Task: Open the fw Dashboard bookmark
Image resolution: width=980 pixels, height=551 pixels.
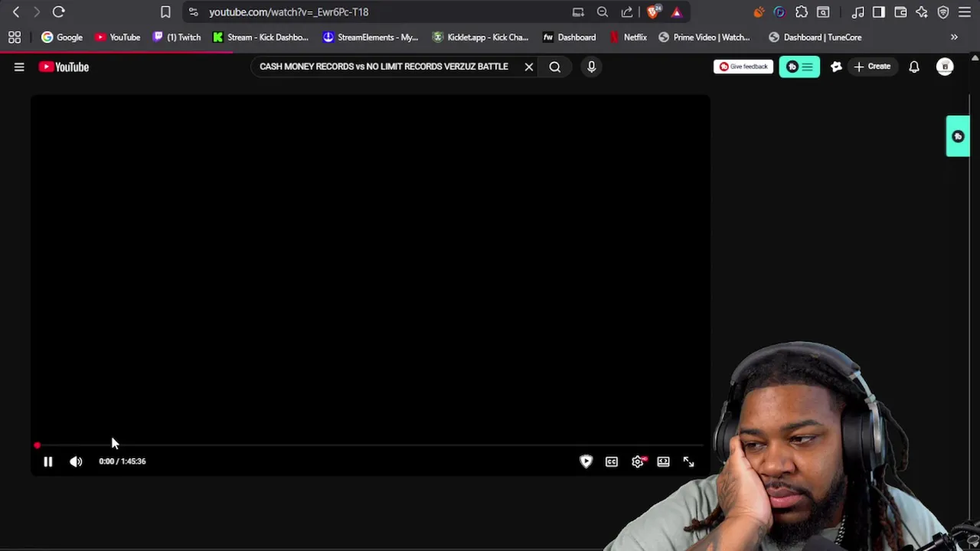Action: click(x=569, y=37)
